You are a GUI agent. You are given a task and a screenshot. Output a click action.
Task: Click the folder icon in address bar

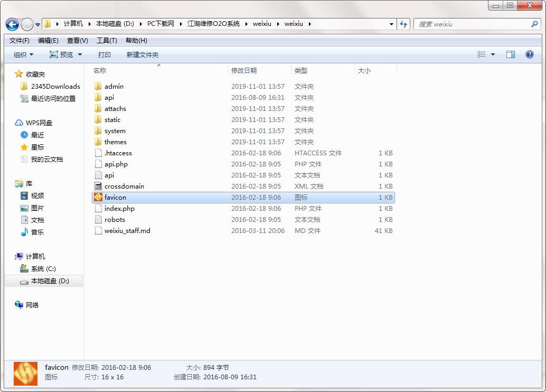tap(48, 24)
